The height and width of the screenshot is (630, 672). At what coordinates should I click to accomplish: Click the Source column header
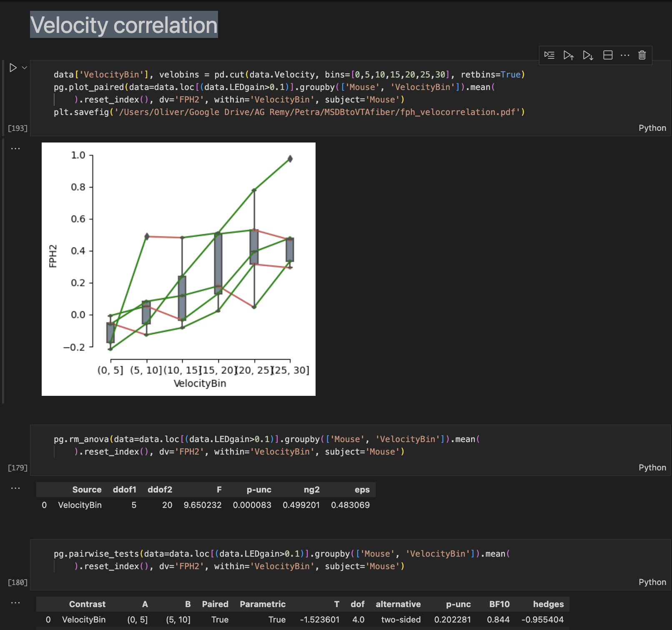point(87,490)
